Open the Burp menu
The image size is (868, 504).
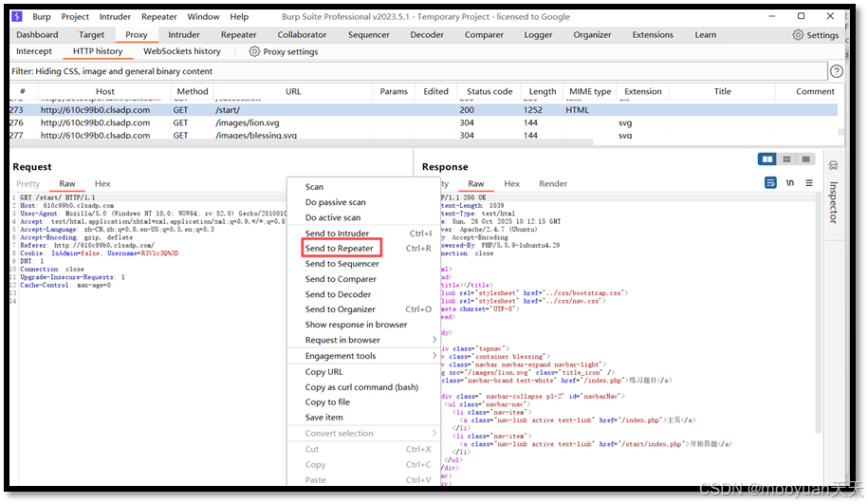coord(42,17)
